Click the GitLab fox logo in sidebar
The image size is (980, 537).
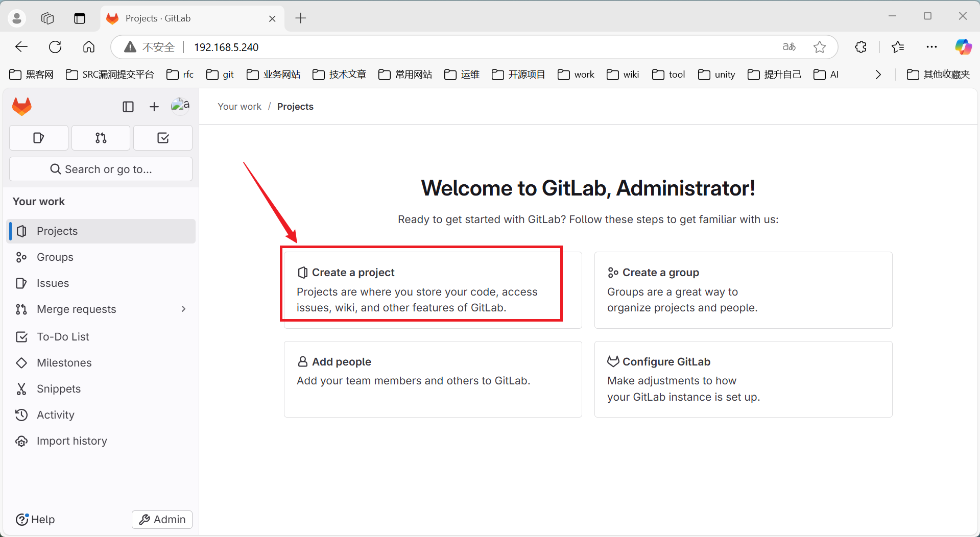pos(22,107)
